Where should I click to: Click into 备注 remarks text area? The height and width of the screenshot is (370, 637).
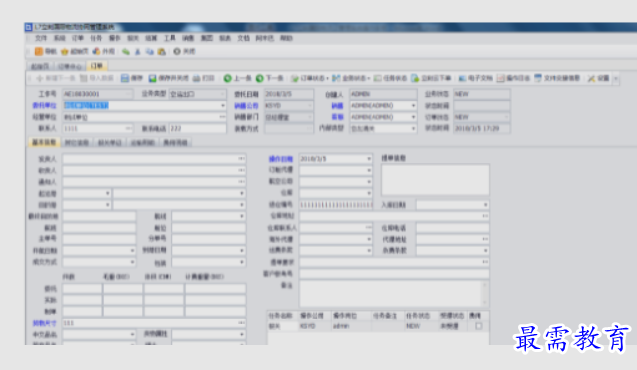[x=390, y=294]
